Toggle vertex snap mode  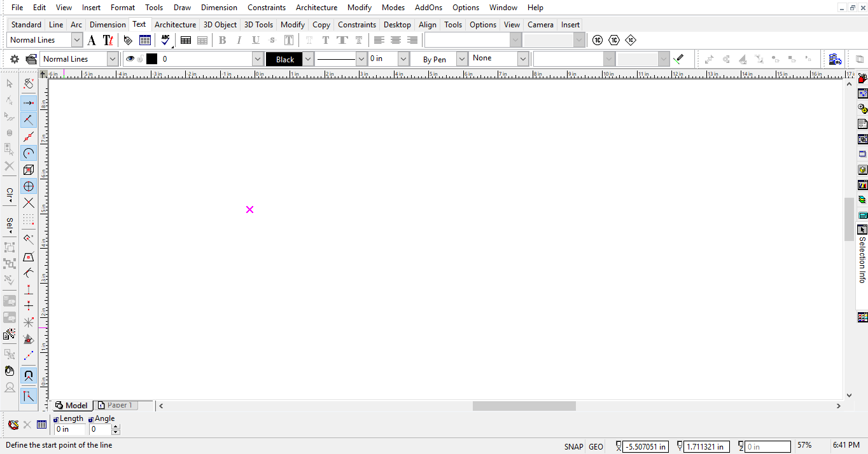point(29,103)
